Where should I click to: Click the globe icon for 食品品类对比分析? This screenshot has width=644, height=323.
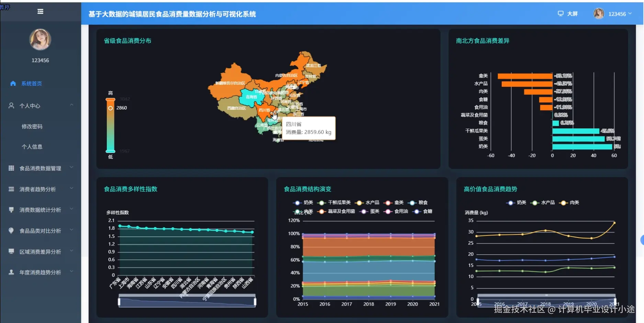(11, 231)
